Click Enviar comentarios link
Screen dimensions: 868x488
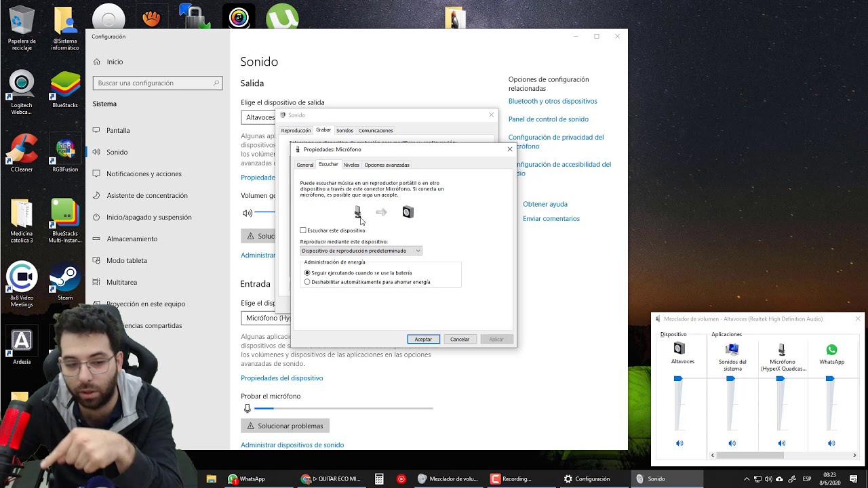point(551,219)
